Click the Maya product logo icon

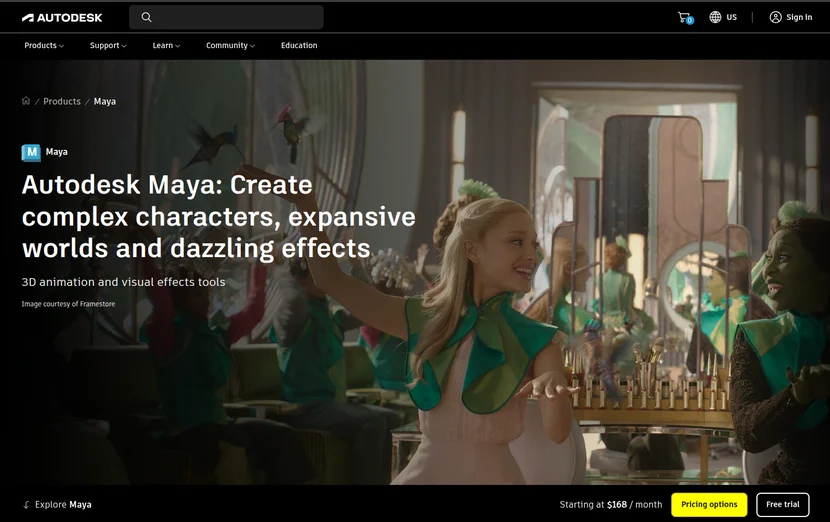point(31,152)
